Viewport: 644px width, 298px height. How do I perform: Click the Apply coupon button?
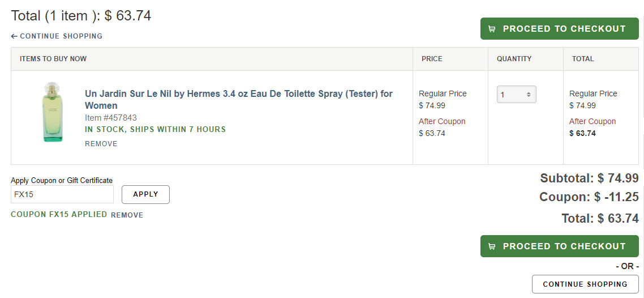(145, 194)
